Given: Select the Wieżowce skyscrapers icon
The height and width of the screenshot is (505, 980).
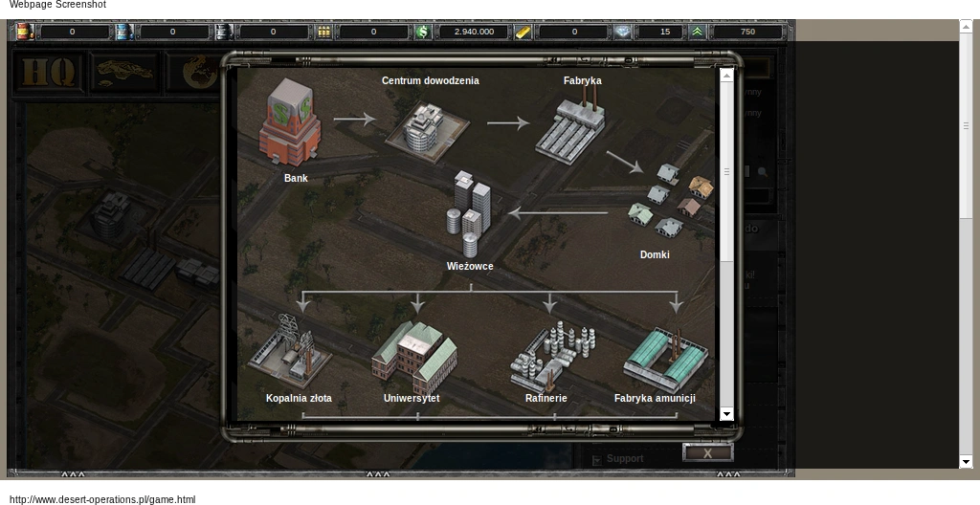Looking at the screenshot, I should 469,214.
